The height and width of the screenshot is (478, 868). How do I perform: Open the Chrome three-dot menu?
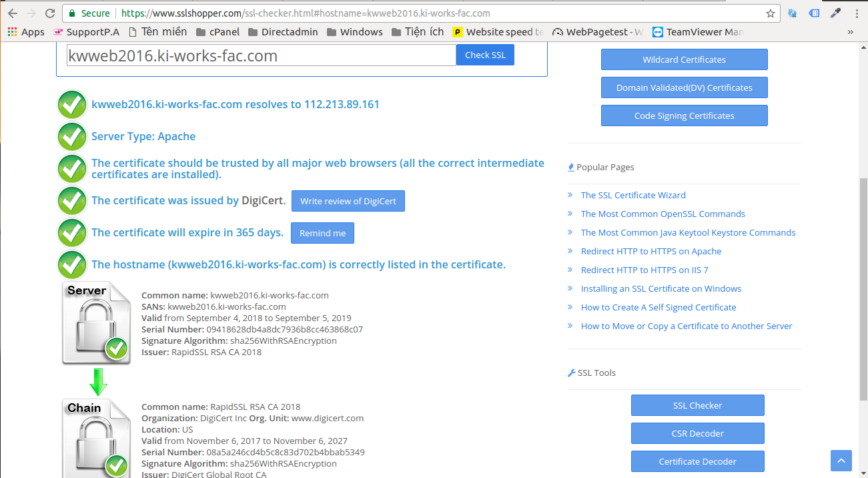coord(856,13)
